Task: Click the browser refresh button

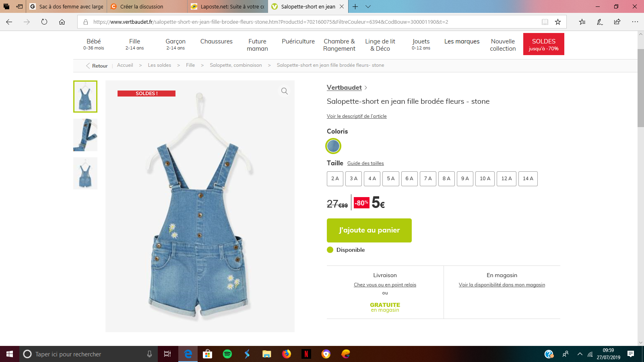Action: [x=44, y=22]
